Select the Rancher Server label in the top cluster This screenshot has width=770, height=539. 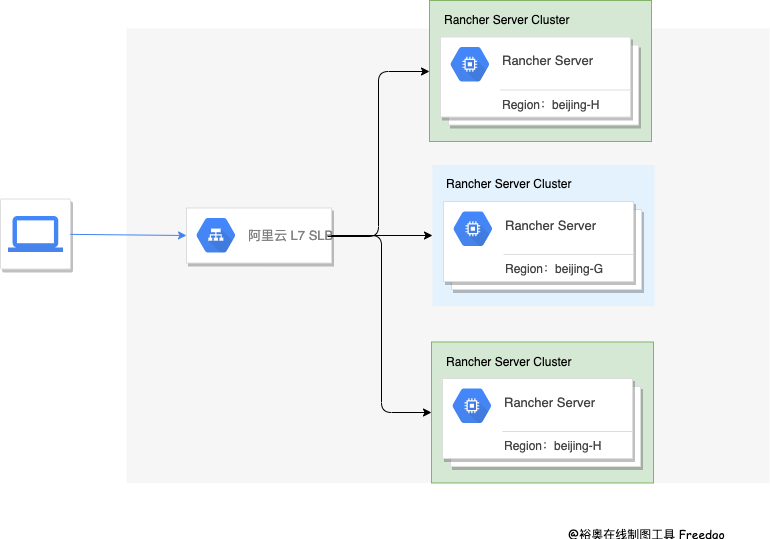point(547,61)
